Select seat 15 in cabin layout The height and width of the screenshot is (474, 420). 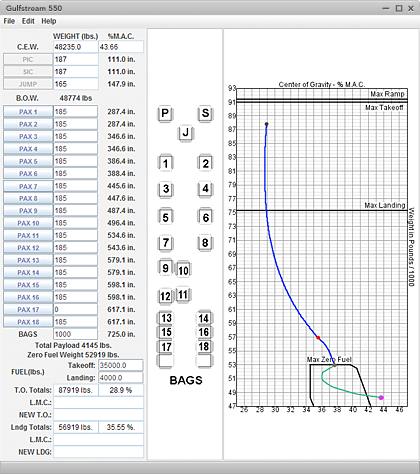point(166,332)
